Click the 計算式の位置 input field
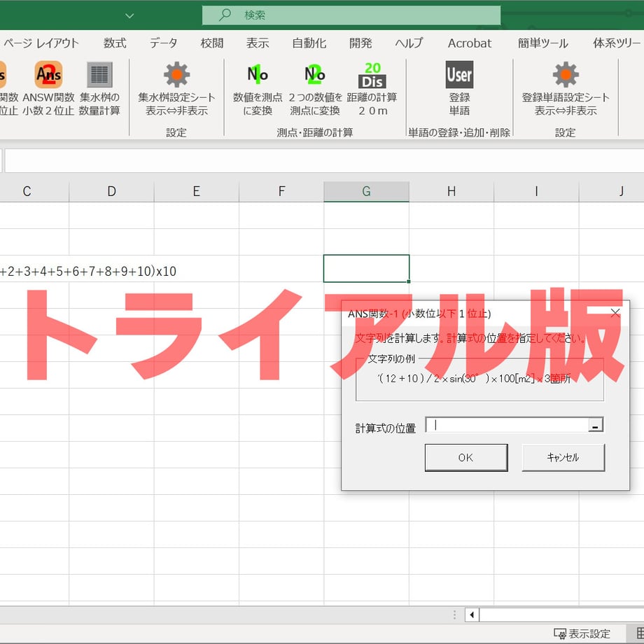 coord(507,425)
